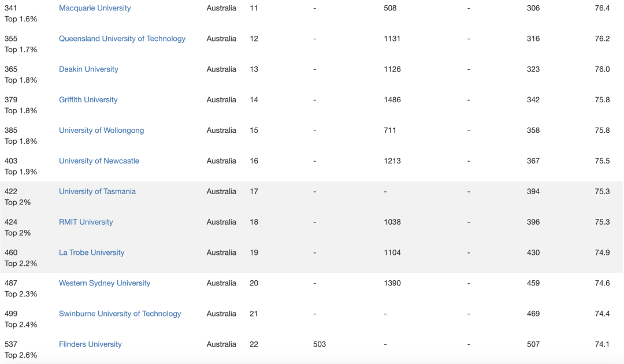Click value 1486 in Griffith row
The height and width of the screenshot is (364, 624).
(392, 100)
